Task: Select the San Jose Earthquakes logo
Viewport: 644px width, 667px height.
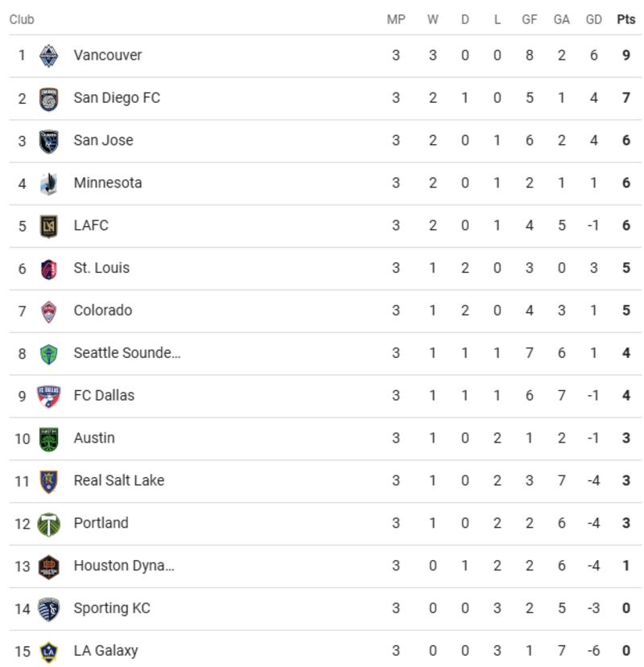Action: pos(49,141)
